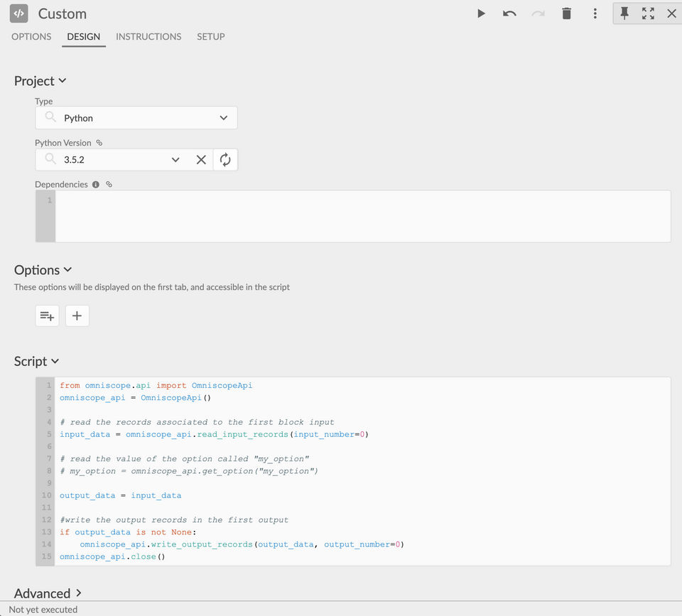682x616 pixels.
Task: Run the Custom block with play icon
Action: coord(481,13)
